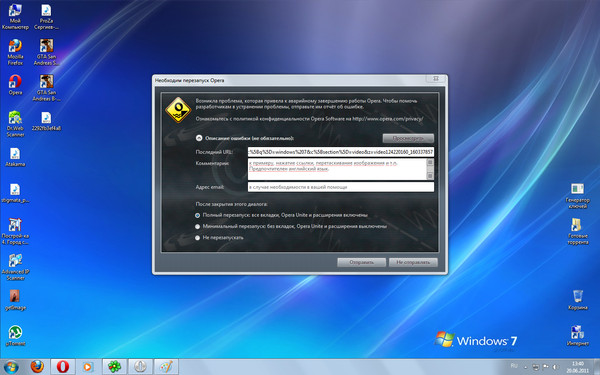Open Windows Media Player from the taskbar
This screenshot has width=600, height=375.
tap(88, 367)
